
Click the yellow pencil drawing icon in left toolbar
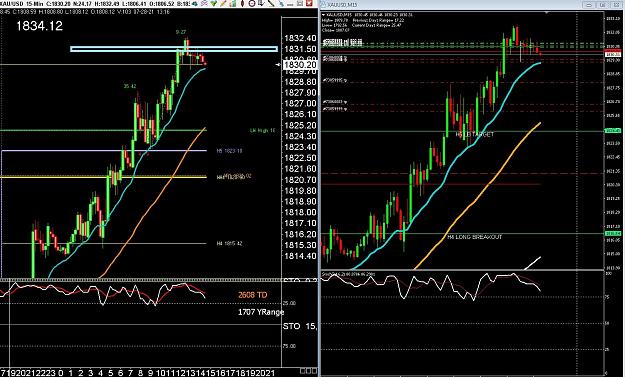click(x=223, y=4)
